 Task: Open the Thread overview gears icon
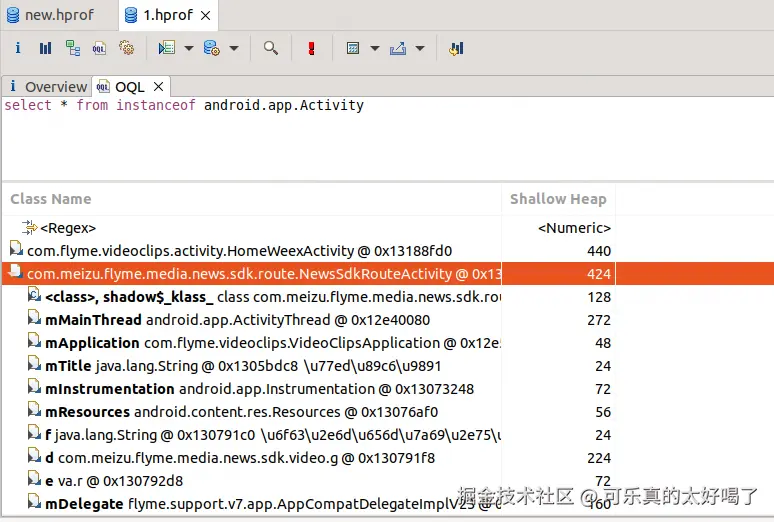(126, 48)
